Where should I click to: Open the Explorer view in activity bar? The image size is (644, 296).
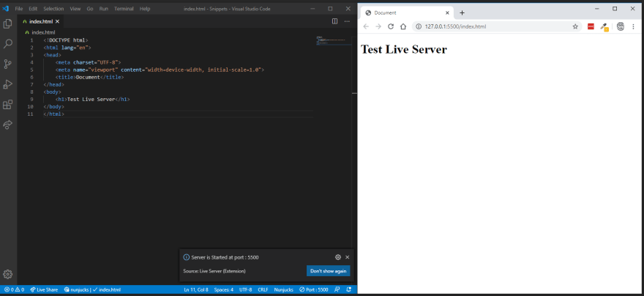7,24
